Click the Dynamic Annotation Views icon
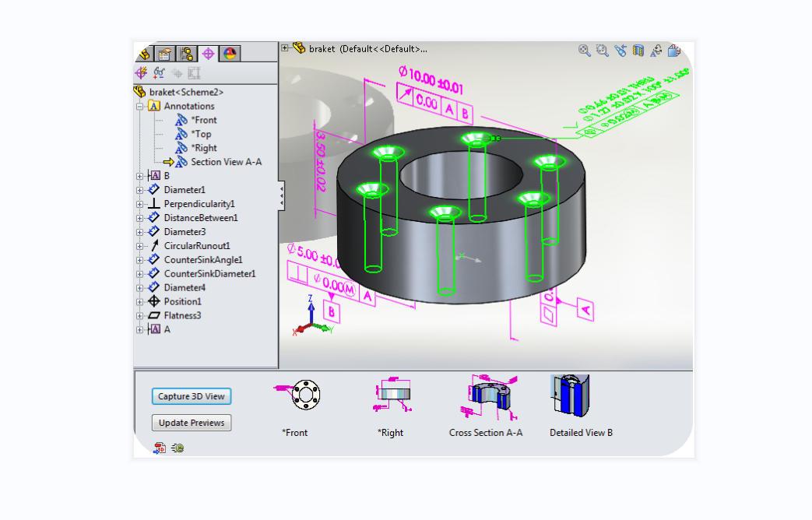The height and width of the screenshot is (520, 812). pos(656,51)
